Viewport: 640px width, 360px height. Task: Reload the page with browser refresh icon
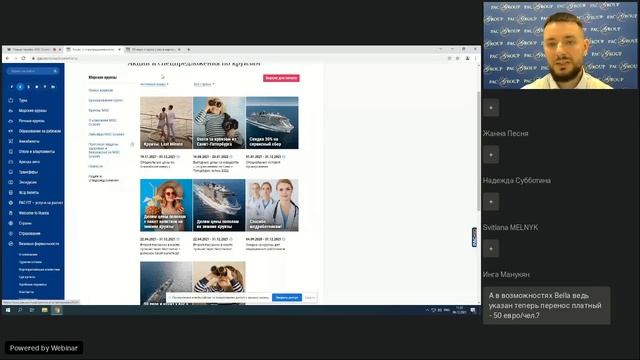tap(23, 58)
